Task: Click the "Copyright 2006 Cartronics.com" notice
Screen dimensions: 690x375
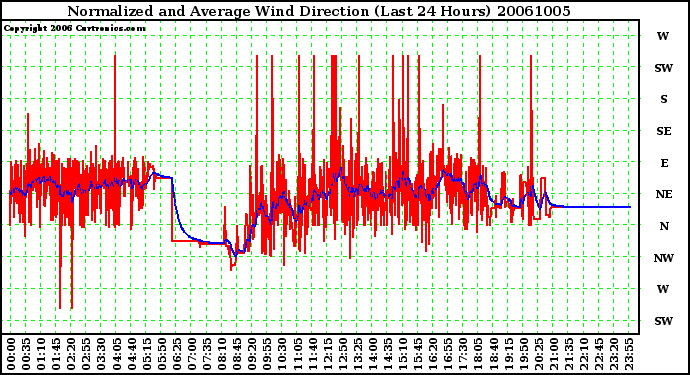Action: point(75,28)
